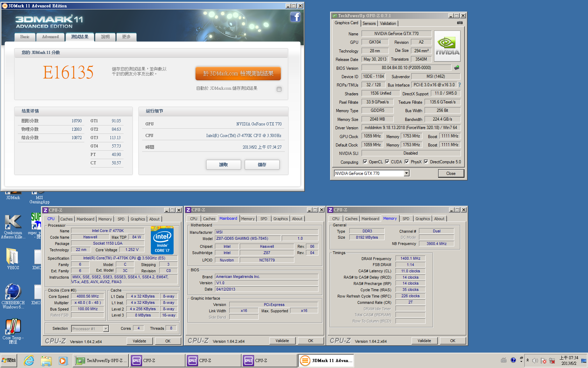Open the MSI GamingApp desktop shortcut
The image size is (588, 368).
click(x=39, y=197)
